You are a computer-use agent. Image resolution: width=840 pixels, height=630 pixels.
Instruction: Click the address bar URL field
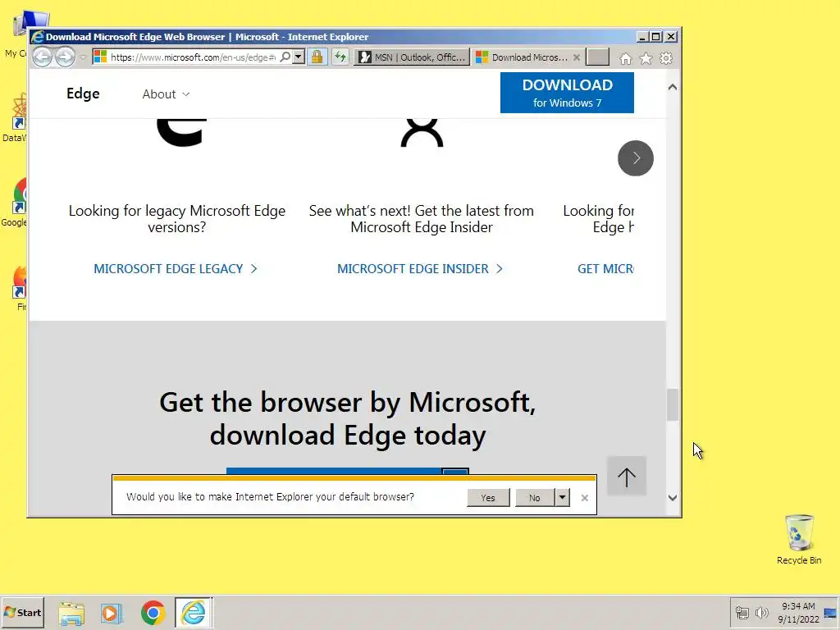pyautogui.click(x=193, y=57)
